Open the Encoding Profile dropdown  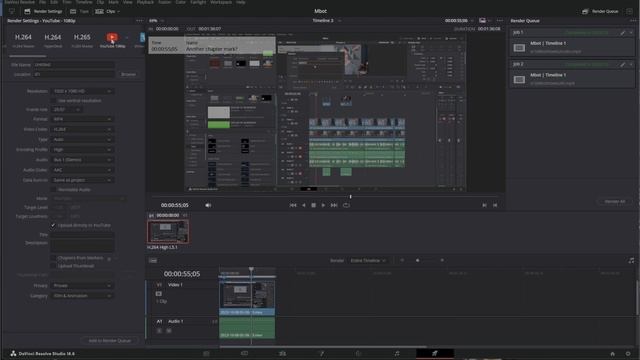tap(82, 150)
